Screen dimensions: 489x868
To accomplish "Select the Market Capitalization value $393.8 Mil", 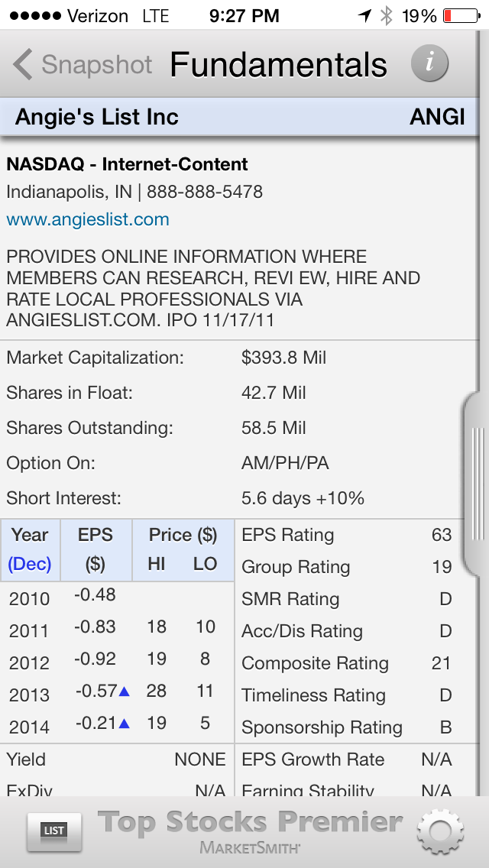I will [283, 358].
